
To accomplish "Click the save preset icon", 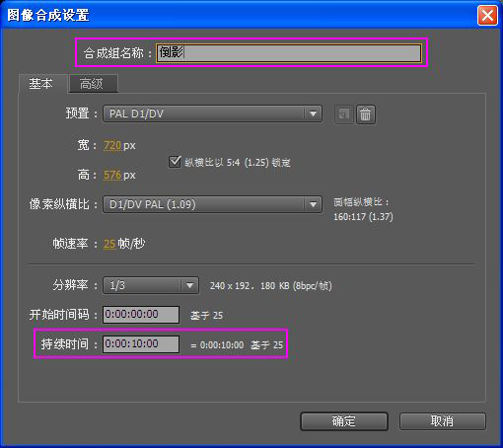I will pos(344,114).
